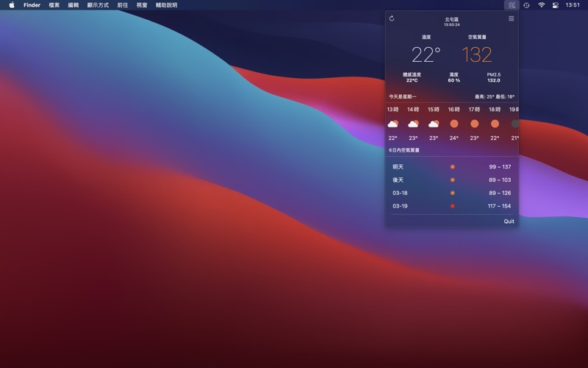Screen dimensions: 588x368
Task: Click the 北屯區 location title
Action: 451,19
